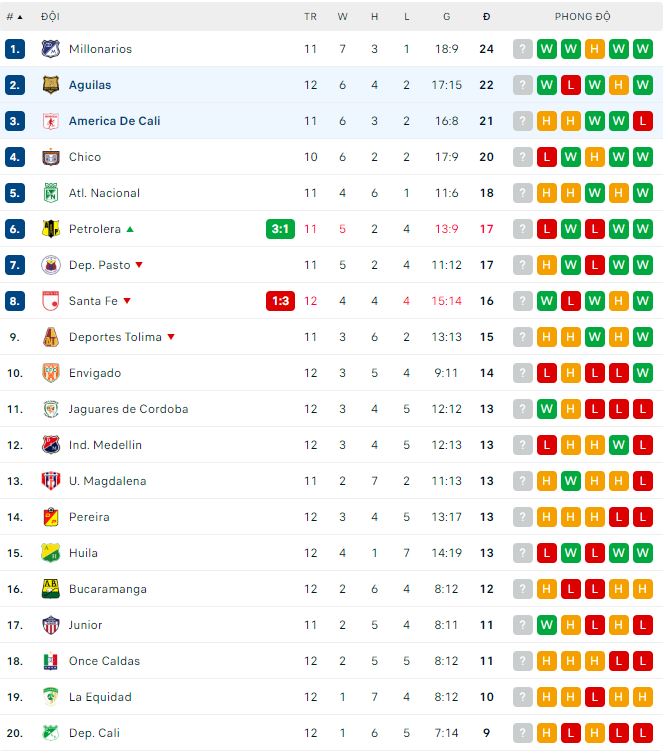Click the PHONG ĐỘ form column header

582,17
